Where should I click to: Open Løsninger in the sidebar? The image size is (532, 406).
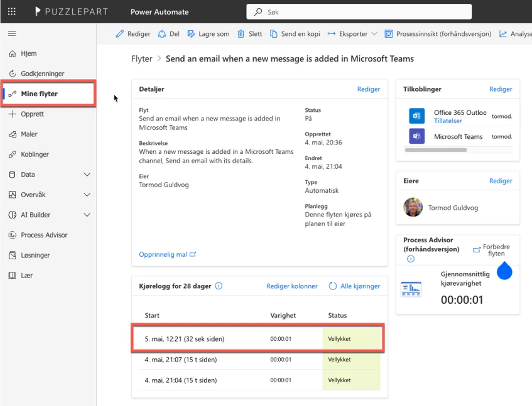tap(35, 255)
